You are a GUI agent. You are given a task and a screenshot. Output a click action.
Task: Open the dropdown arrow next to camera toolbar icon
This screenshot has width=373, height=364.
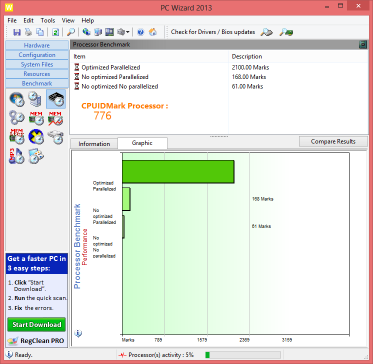[128, 32]
